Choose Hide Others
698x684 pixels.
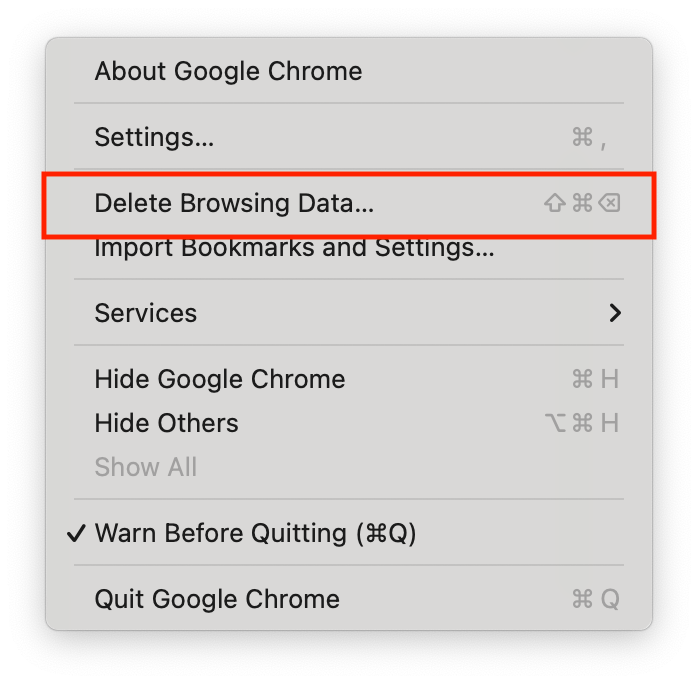coord(167,423)
